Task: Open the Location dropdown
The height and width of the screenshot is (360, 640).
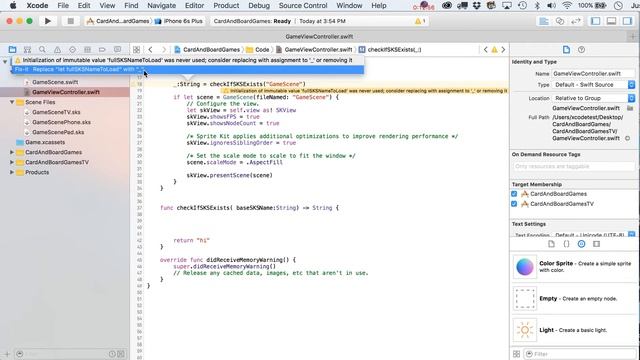Action: point(593,98)
